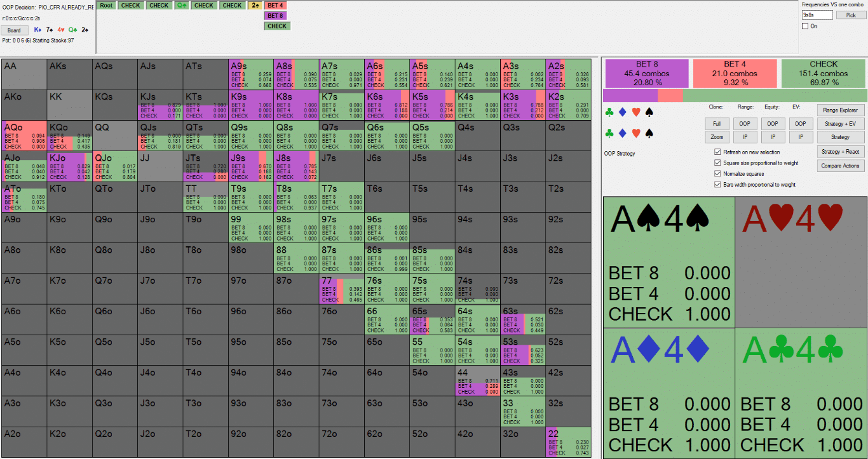
Task: Click the black spade icon in bottom suit row
Action: coord(649,133)
